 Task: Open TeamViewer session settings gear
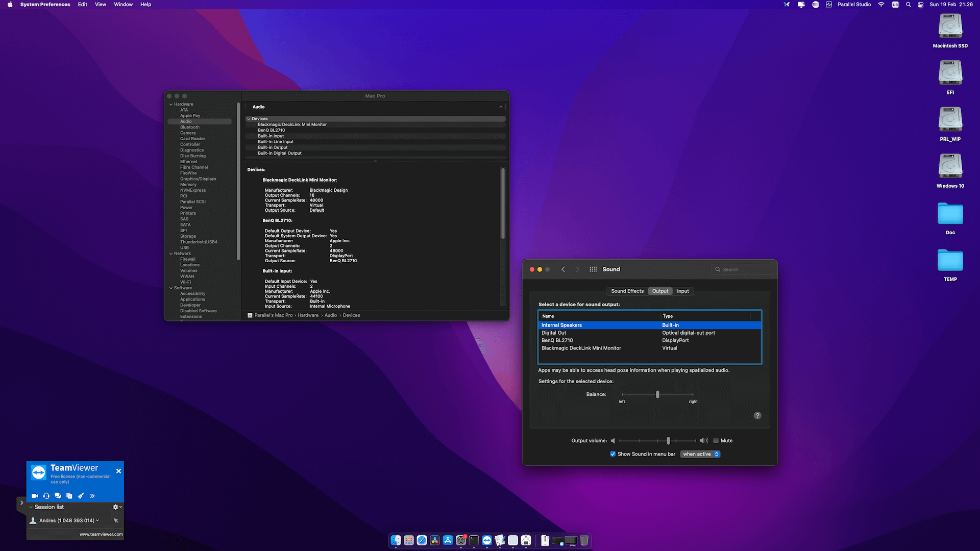[x=117, y=507]
